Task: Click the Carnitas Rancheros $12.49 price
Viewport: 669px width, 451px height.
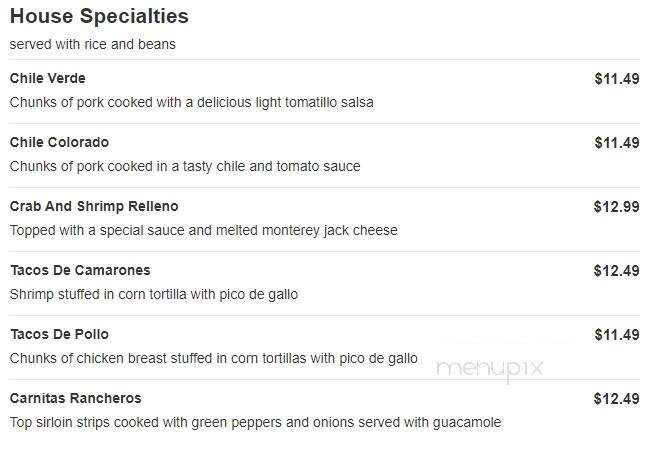Action: 616,399
